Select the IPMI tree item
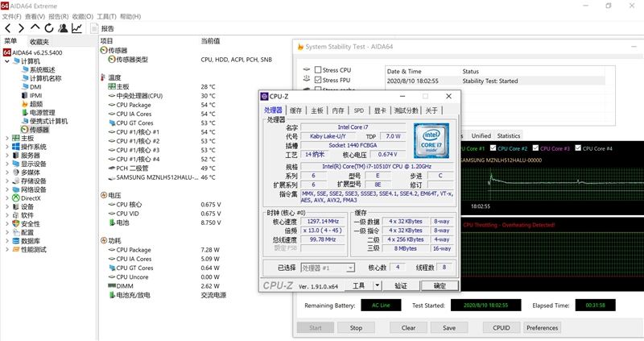 coord(35,95)
